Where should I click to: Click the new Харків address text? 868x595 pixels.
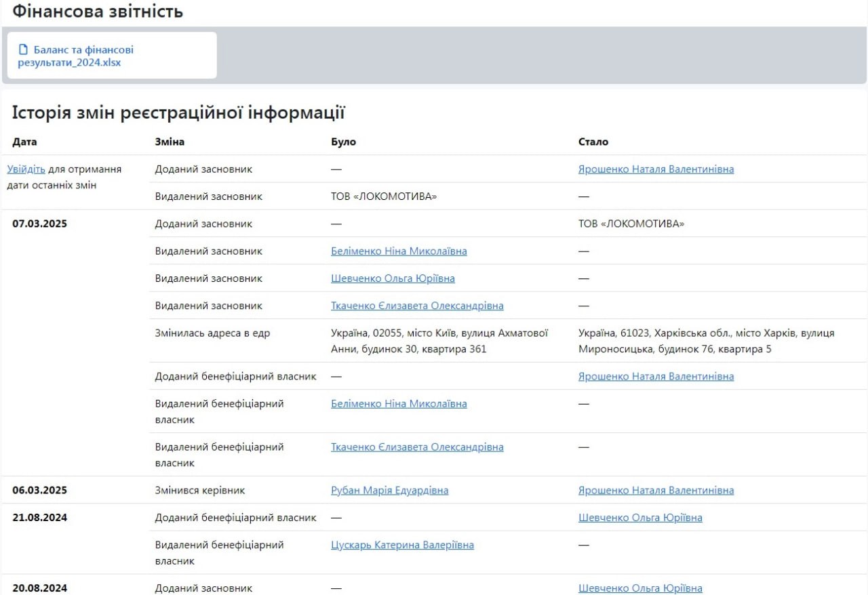tap(706, 342)
